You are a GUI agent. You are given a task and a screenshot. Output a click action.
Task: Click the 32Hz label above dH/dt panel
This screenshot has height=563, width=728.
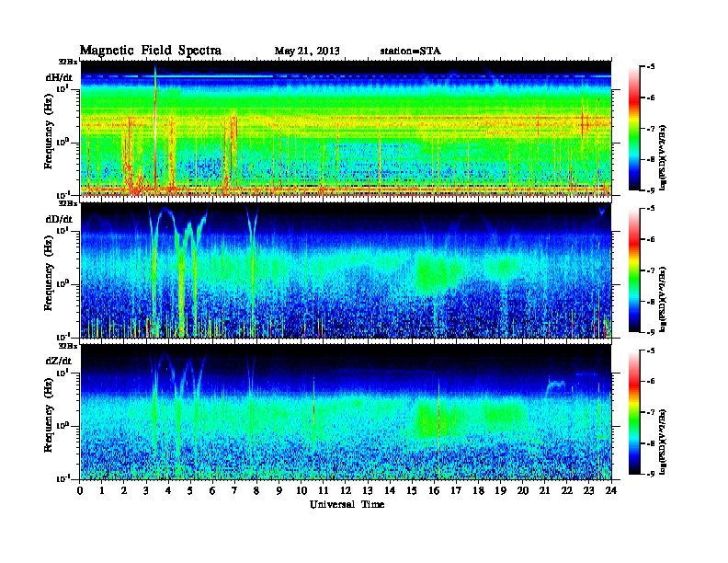tap(68, 62)
